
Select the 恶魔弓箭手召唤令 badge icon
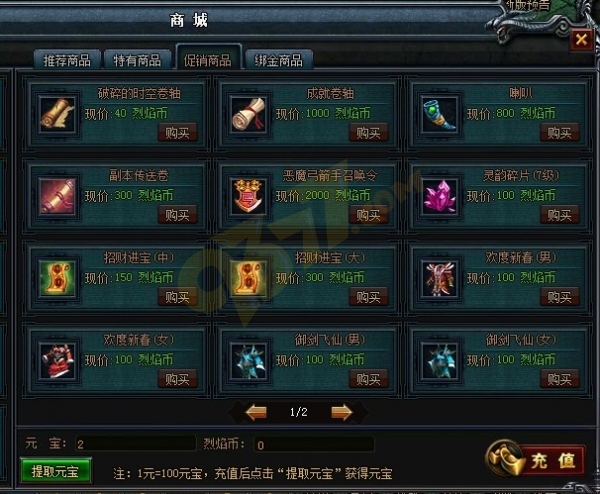point(249,196)
